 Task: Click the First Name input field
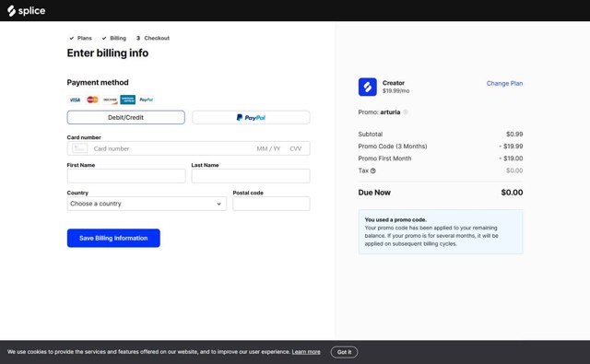126,176
